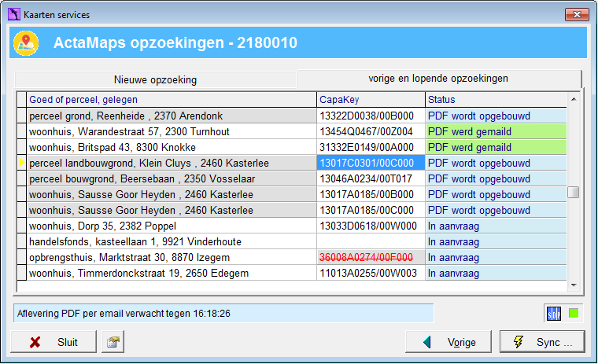The width and height of the screenshot is (598, 364).
Task: Close the Kaarten services window
Action: coord(577,14)
